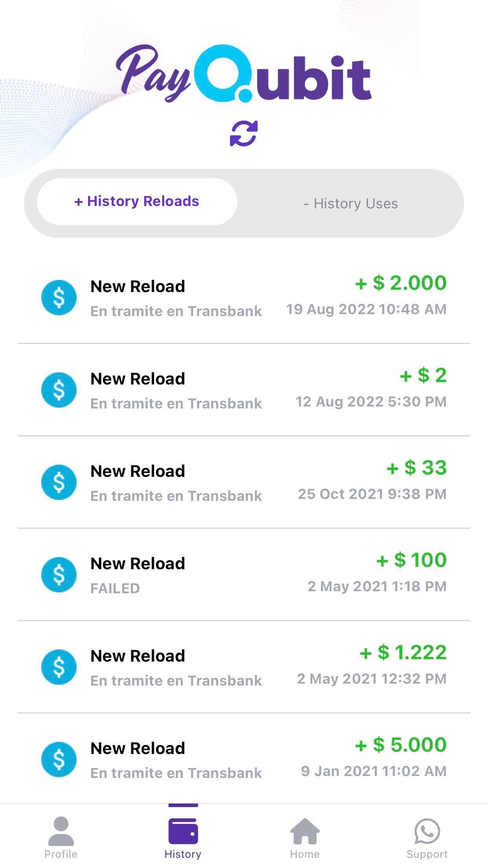Switch to History Uses segment

coord(350,204)
